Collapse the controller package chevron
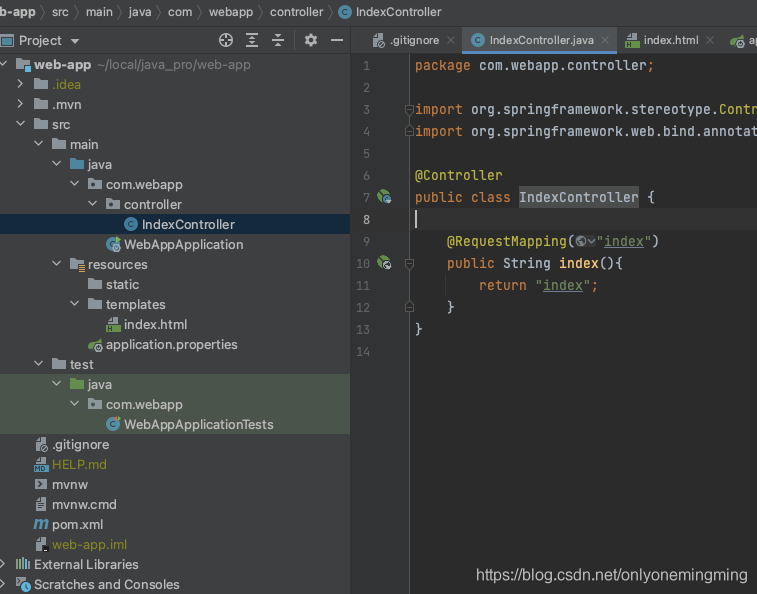Screen dimensions: 757x594 pos(93,204)
